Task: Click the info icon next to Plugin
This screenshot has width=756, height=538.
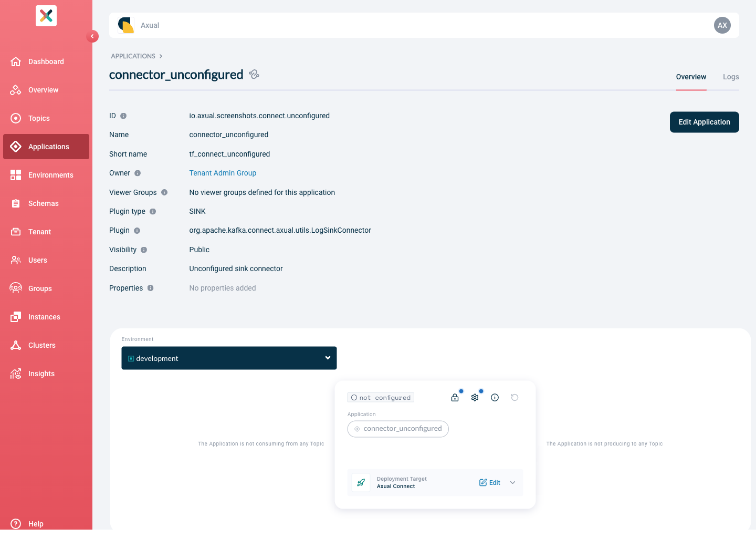Action: click(x=137, y=231)
